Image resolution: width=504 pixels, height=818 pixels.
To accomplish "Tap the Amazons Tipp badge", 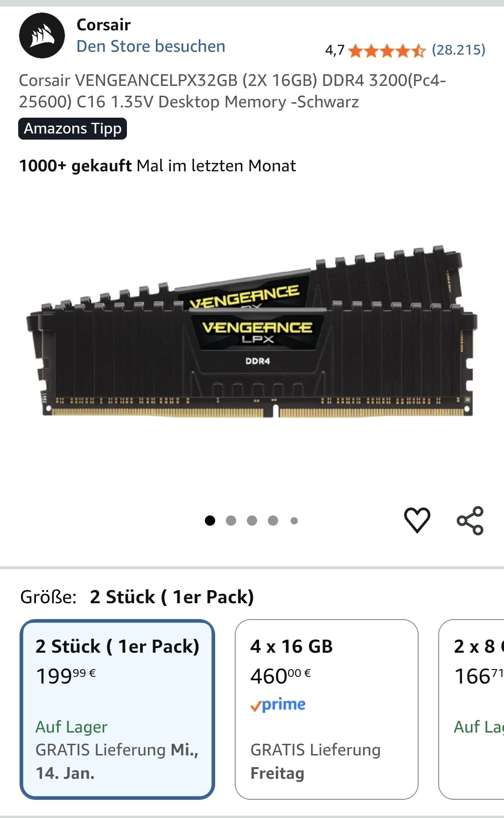I will [72, 128].
